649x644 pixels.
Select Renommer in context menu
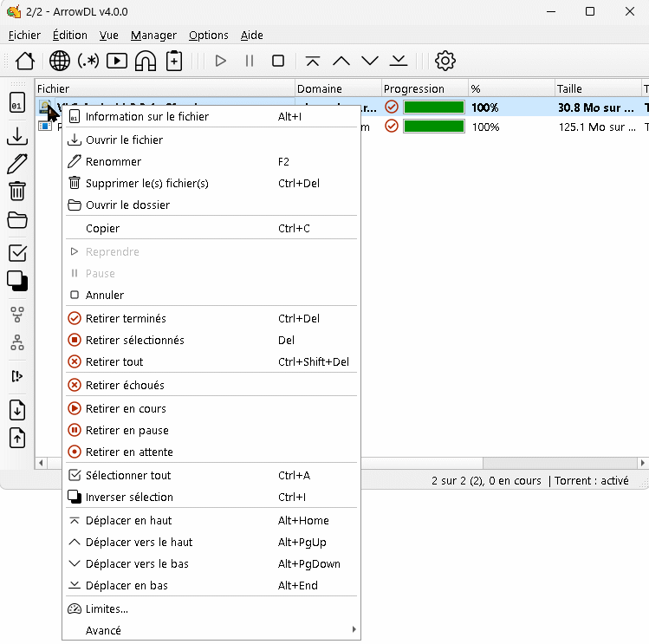(211, 161)
